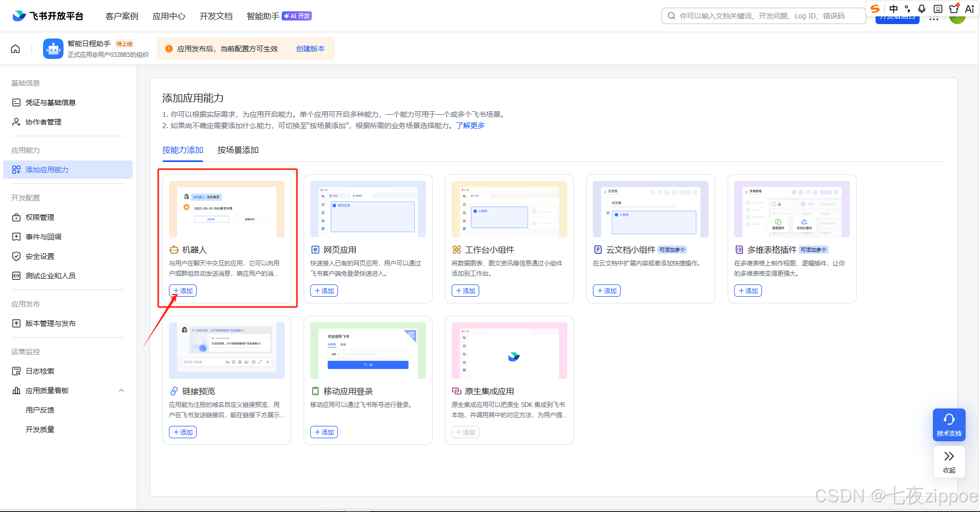The image size is (980, 512).
Task: Switch to 按场景添加 tab
Action: (238, 150)
